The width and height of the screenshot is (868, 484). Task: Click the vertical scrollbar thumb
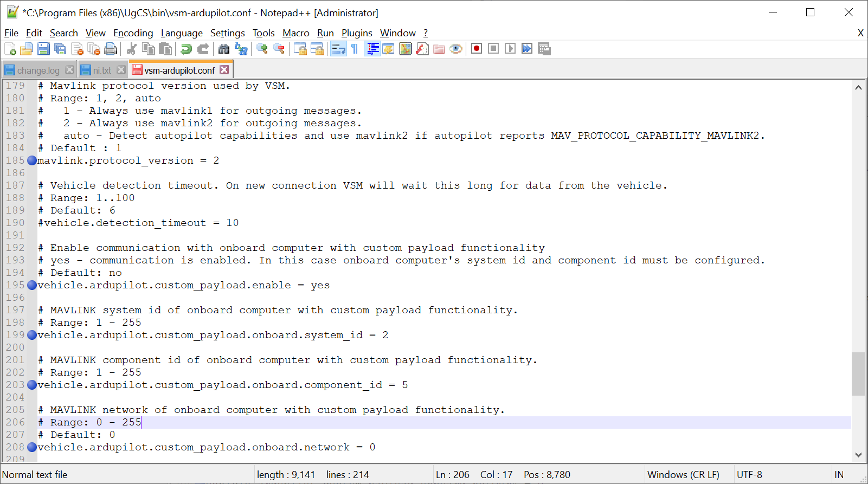coord(858,374)
